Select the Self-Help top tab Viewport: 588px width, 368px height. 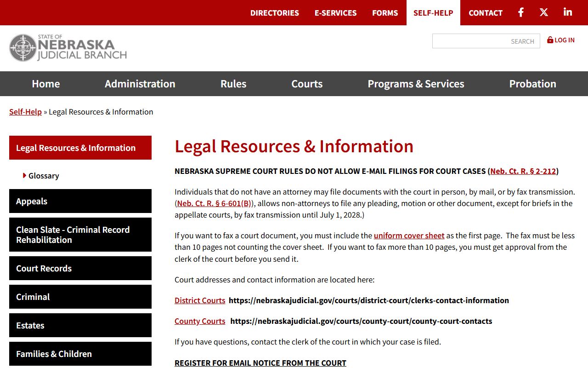click(433, 13)
